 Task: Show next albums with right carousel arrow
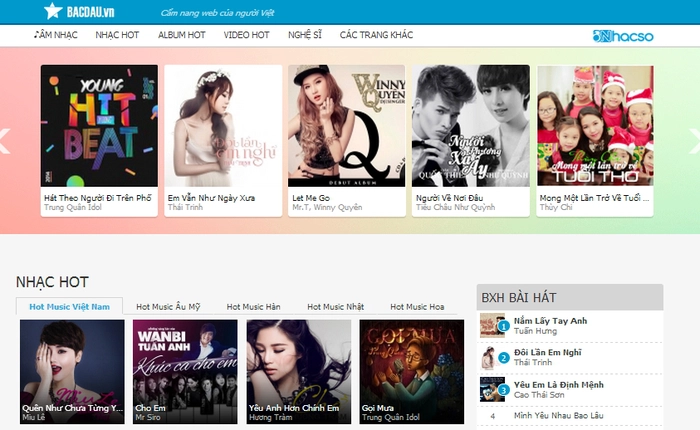(x=695, y=141)
